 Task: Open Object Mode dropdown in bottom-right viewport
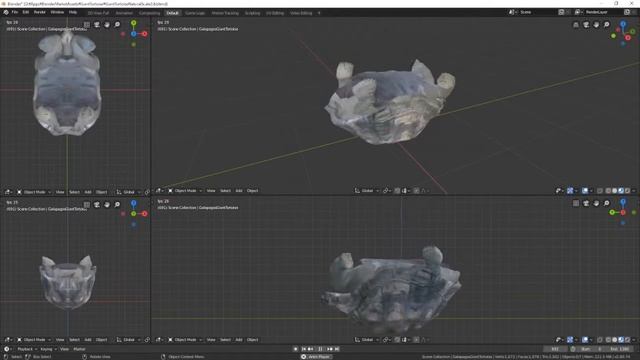[x=185, y=340]
